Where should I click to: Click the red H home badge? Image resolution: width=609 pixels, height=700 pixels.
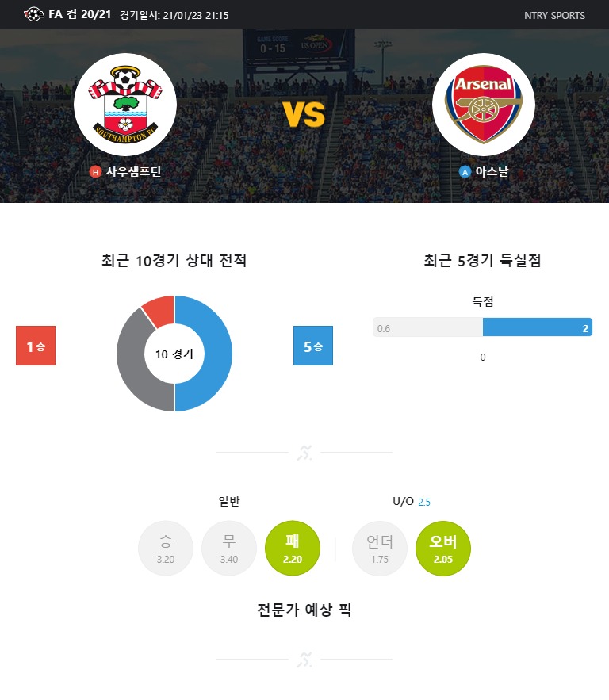pyautogui.click(x=95, y=172)
